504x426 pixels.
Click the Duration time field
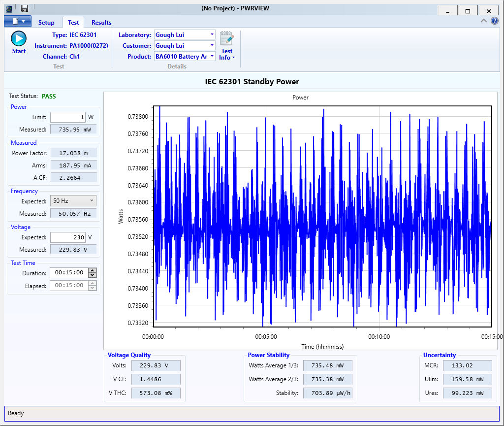pyautogui.click(x=68, y=273)
